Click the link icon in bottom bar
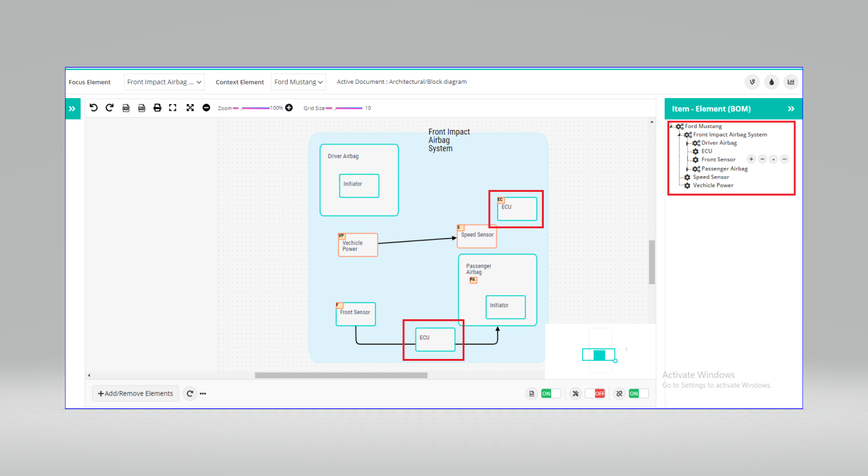868x476 pixels. click(x=619, y=393)
